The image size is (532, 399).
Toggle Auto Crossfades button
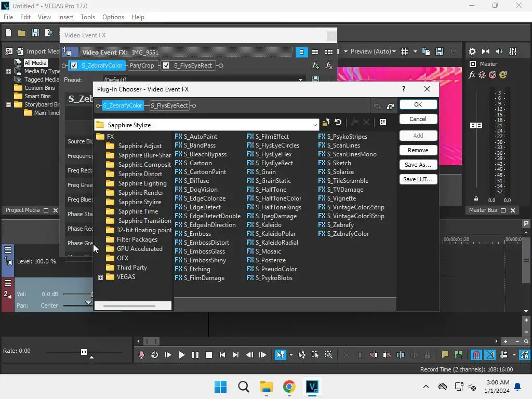pyautogui.click(x=489, y=355)
